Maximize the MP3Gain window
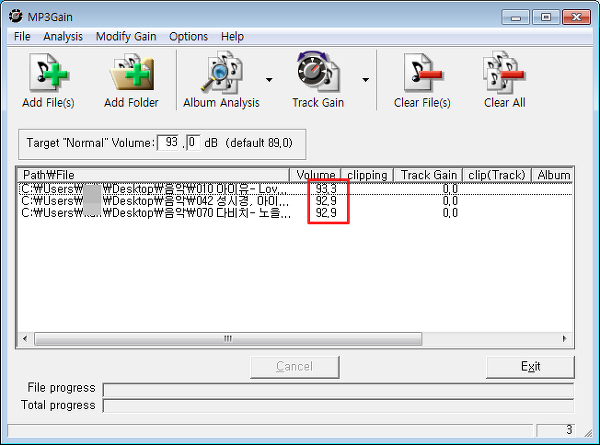Screen dimensions: 600x445 tap(546, 17)
